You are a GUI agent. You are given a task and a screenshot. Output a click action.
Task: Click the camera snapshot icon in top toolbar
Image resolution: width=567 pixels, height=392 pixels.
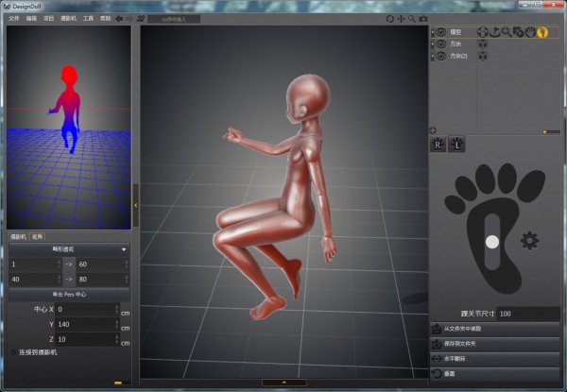tap(423, 18)
